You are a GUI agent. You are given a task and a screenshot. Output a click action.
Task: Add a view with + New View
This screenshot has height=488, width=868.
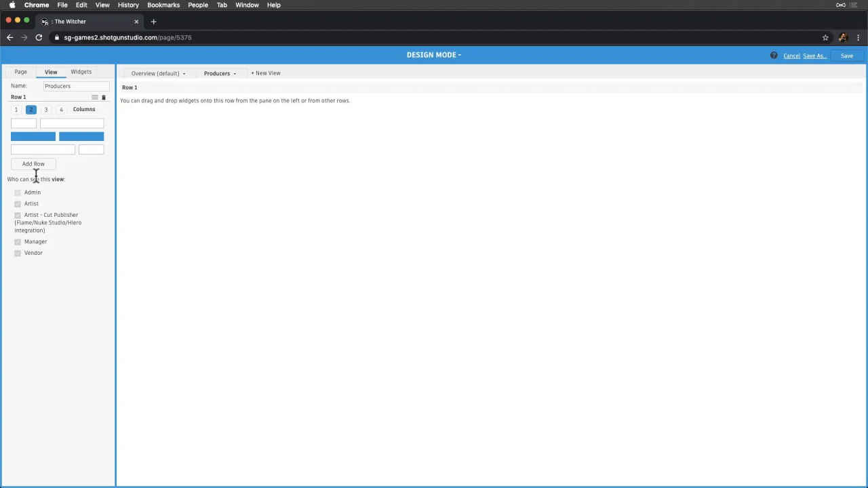(x=266, y=73)
